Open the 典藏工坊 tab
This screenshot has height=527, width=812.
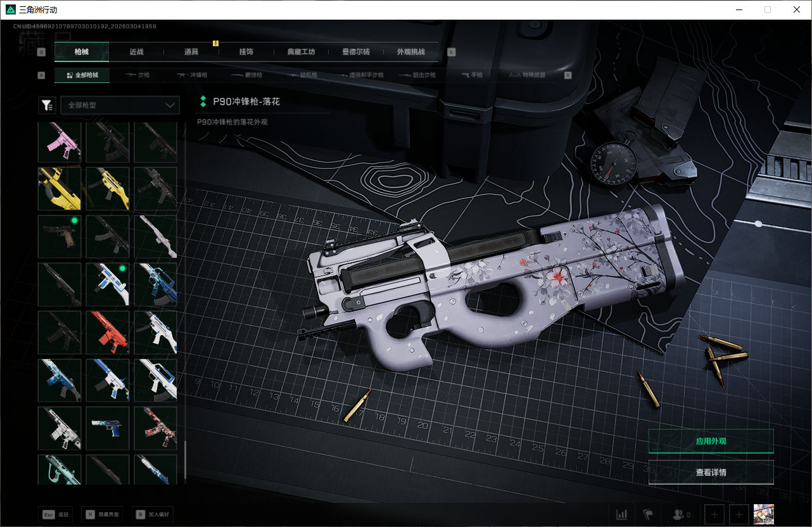[x=301, y=52]
